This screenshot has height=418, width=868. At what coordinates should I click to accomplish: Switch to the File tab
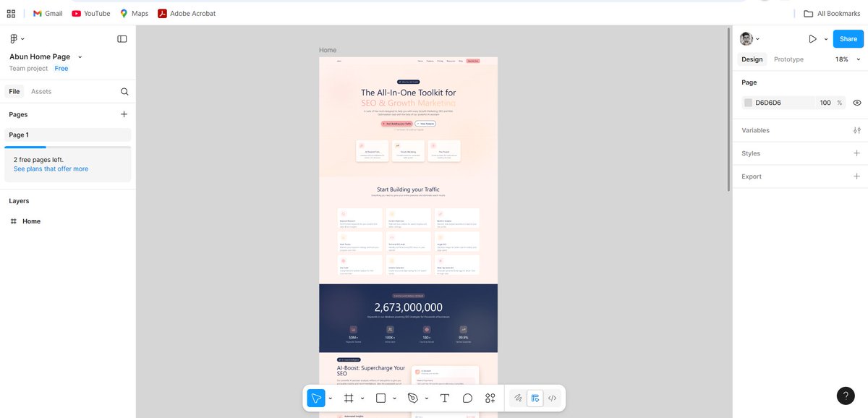coord(14,92)
